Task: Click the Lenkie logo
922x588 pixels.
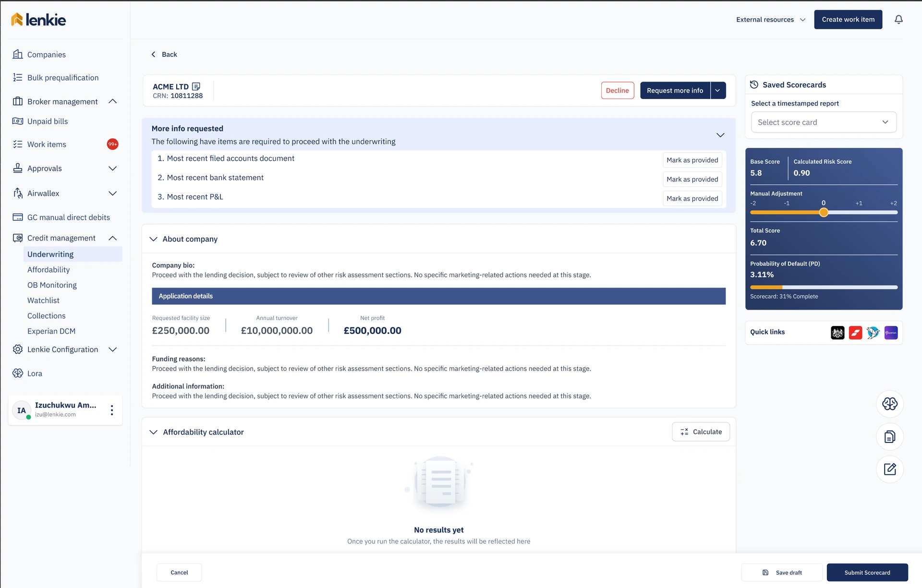Action: click(x=38, y=20)
